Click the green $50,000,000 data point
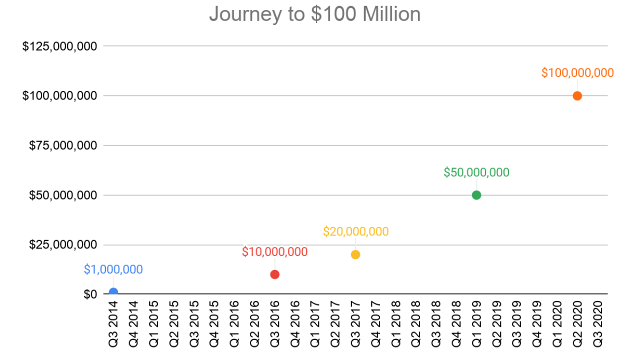 pos(476,195)
